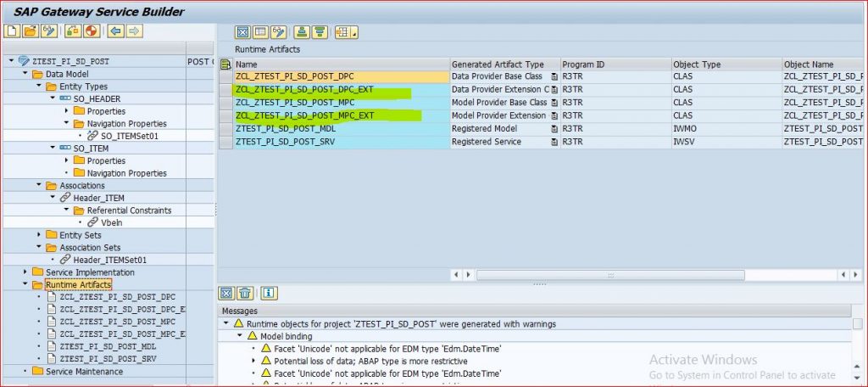Click Display/Change glasses icon in grid toolbar
This screenshot has width=868, height=387.
(279, 32)
